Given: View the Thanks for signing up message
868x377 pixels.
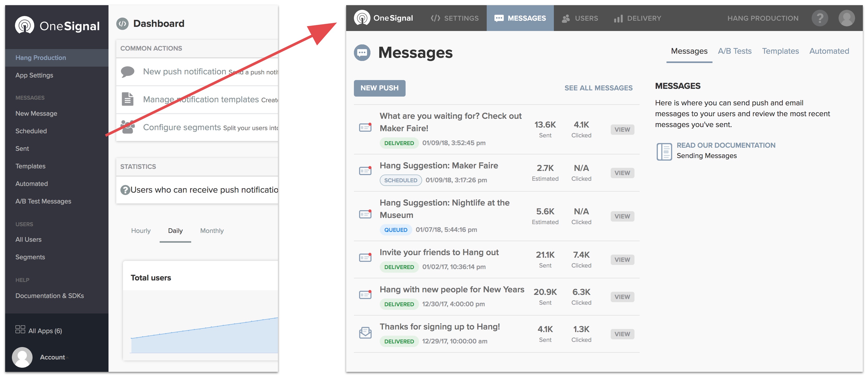Looking at the screenshot, I should point(622,334).
